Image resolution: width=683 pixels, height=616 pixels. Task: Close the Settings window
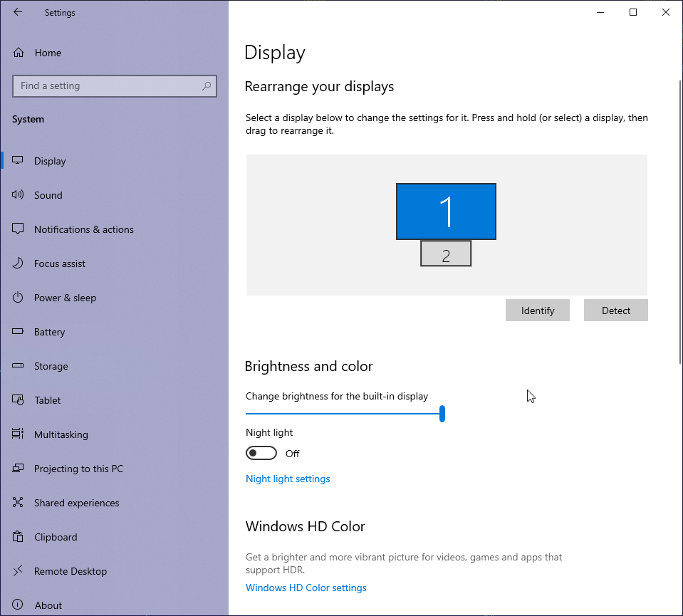(666, 12)
